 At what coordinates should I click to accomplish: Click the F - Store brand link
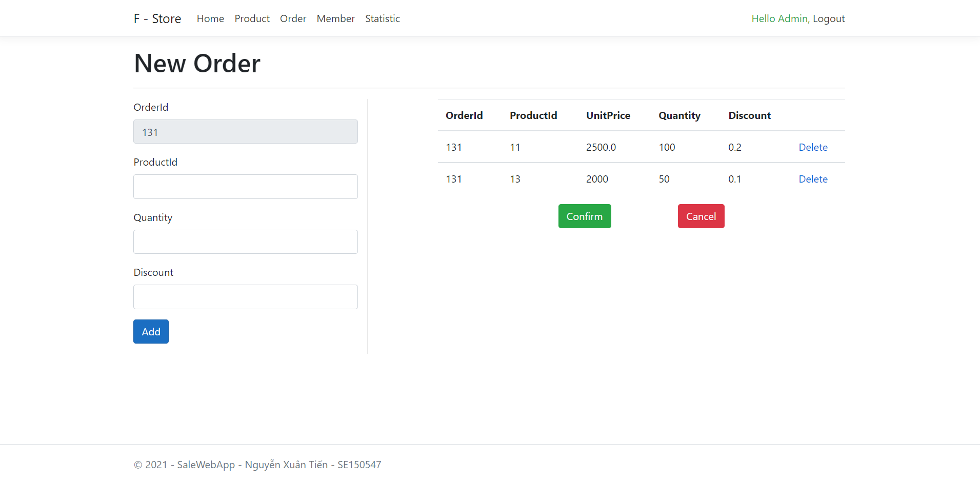coord(157,18)
